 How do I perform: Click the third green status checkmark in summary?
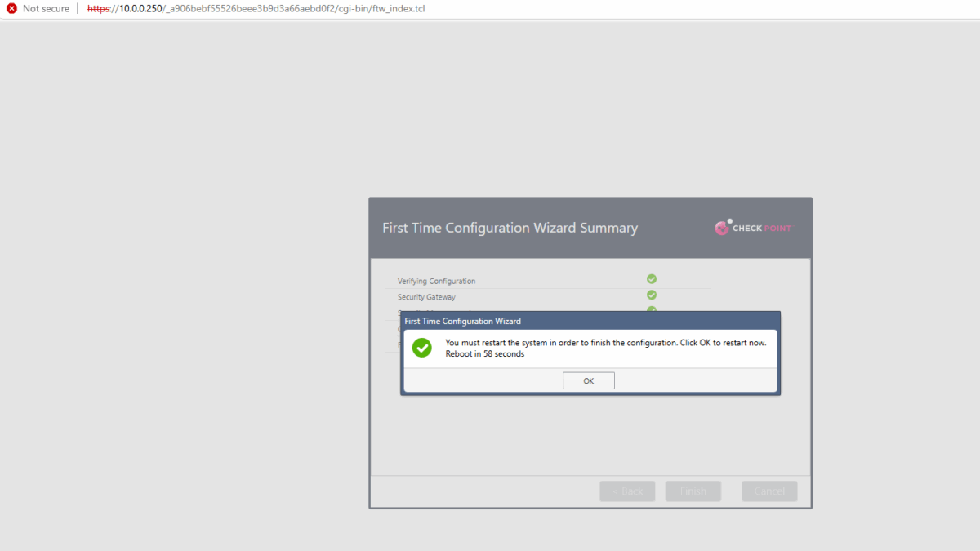(651, 310)
